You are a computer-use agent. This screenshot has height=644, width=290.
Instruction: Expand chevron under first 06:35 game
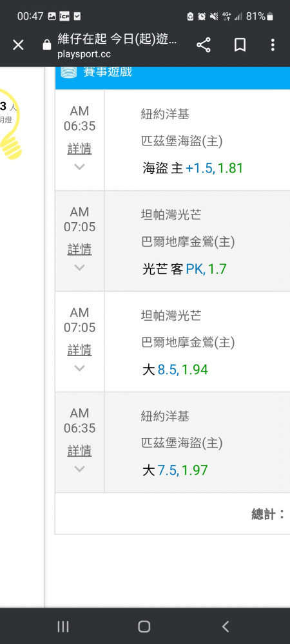tap(79, 167)
